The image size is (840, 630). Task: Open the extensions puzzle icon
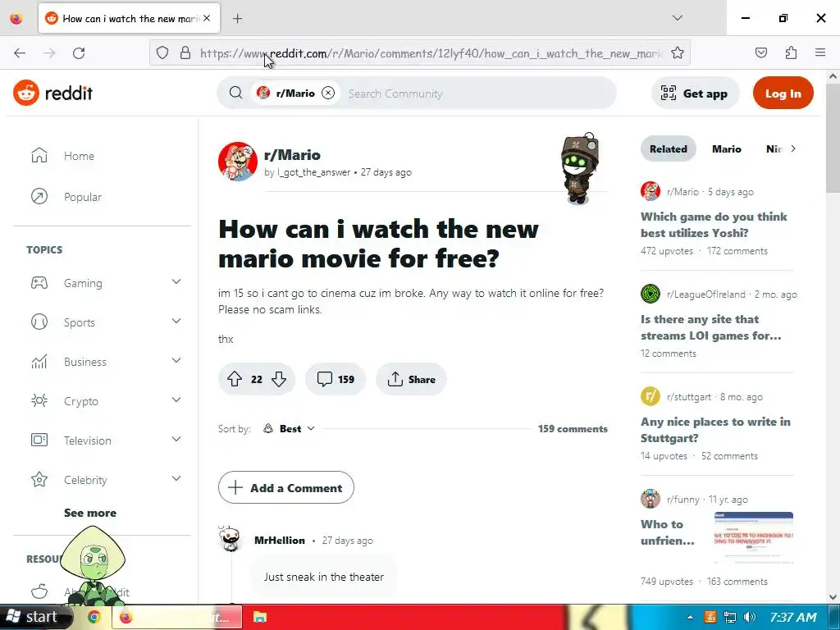pyautogui.click(x=791, y=52)
